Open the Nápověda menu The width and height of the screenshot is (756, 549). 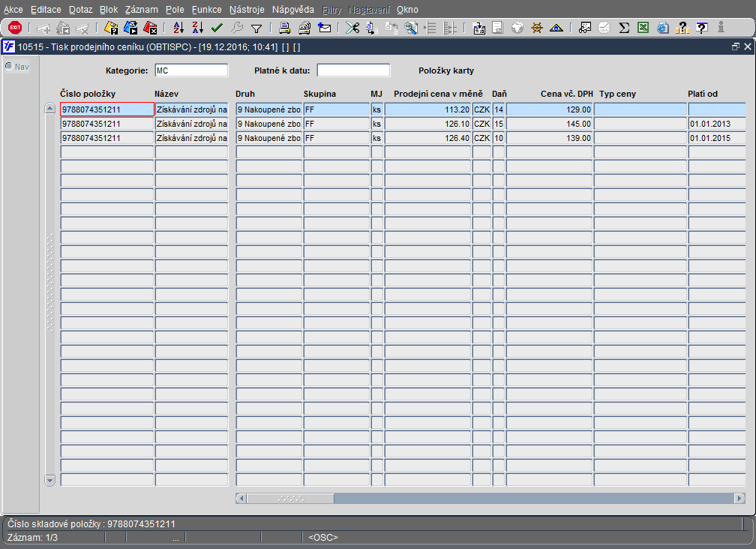(x=292, y=10)
